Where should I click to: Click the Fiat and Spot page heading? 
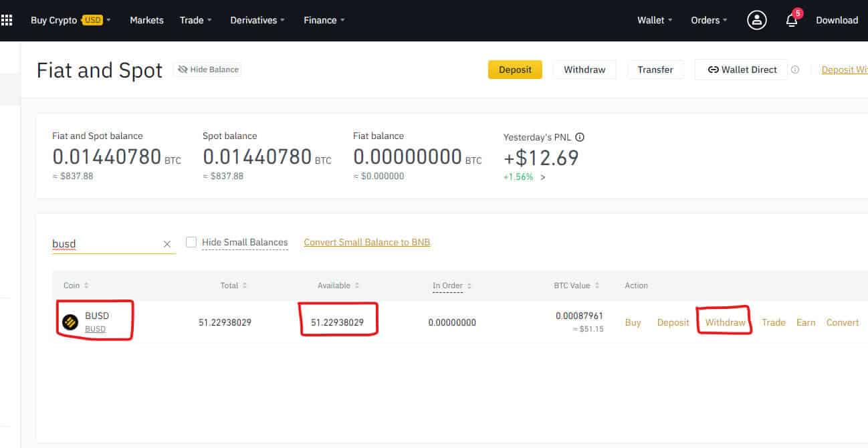click(x=100, y=70)
